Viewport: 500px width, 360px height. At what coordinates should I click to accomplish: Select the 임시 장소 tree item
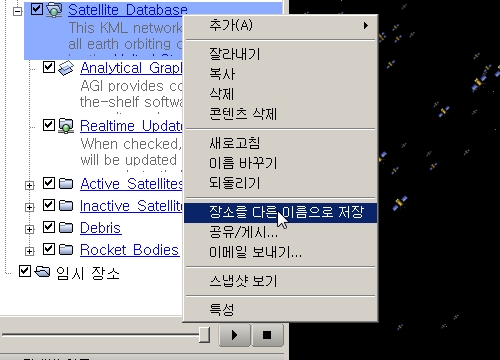pyautogui.click(x=88, y=273)
